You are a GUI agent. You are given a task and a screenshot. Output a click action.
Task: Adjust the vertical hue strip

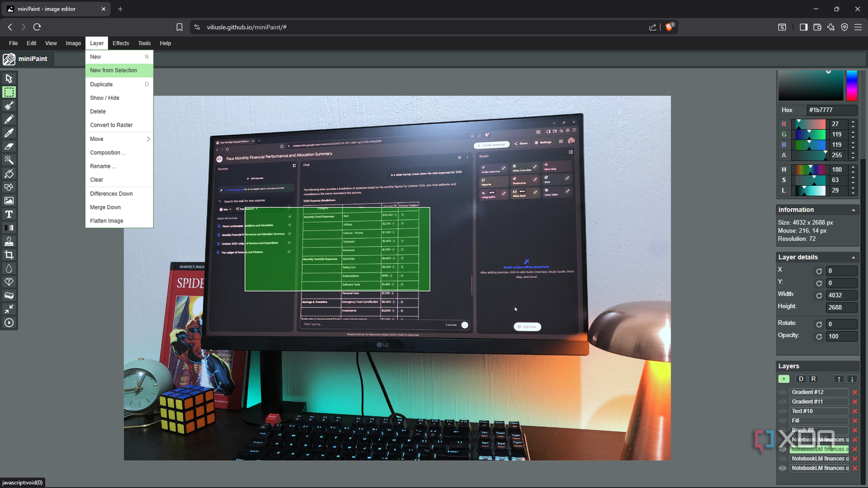click(x=852, y=85)
